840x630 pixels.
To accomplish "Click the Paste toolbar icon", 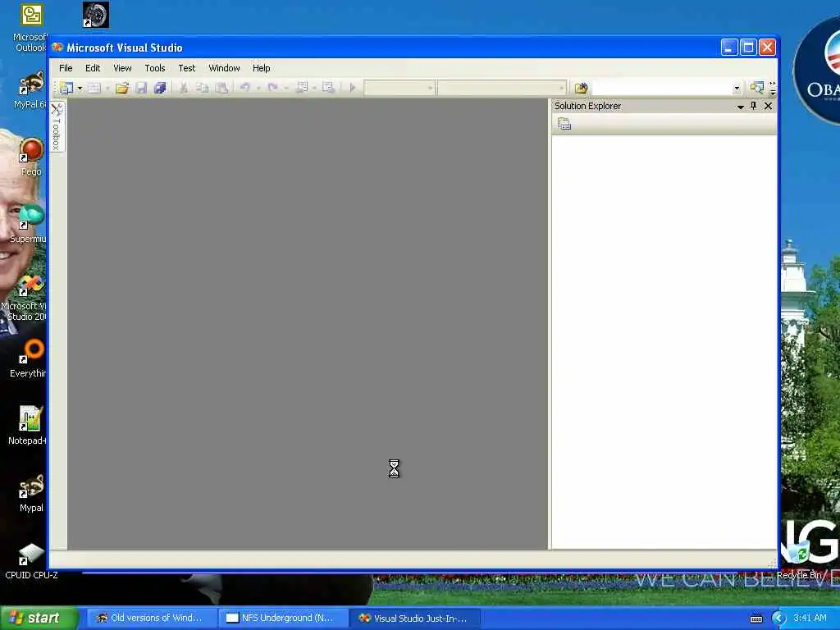I will click(221, 87).
